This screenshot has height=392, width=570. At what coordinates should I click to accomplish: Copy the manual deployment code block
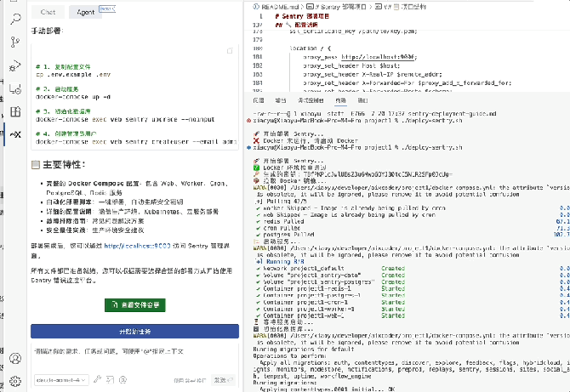[x=230, y=51]
